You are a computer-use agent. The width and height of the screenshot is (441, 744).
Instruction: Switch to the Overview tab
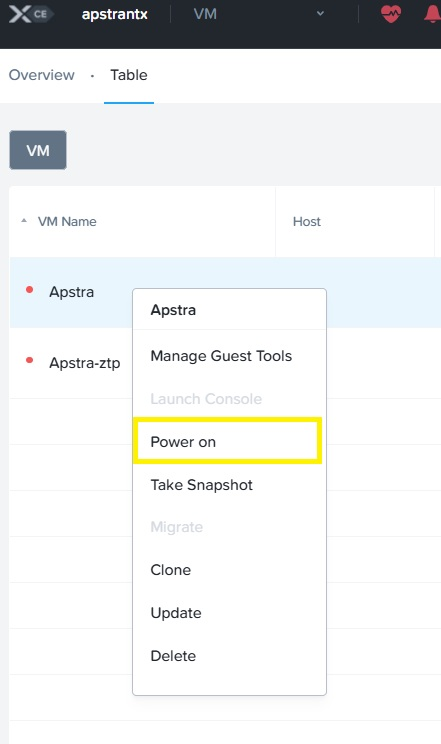42,75
